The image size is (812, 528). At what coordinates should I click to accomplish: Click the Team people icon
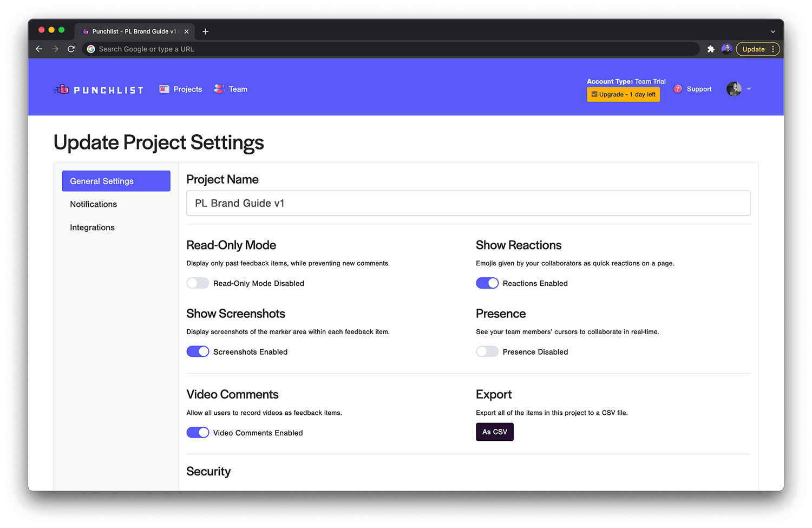(219, 89)
